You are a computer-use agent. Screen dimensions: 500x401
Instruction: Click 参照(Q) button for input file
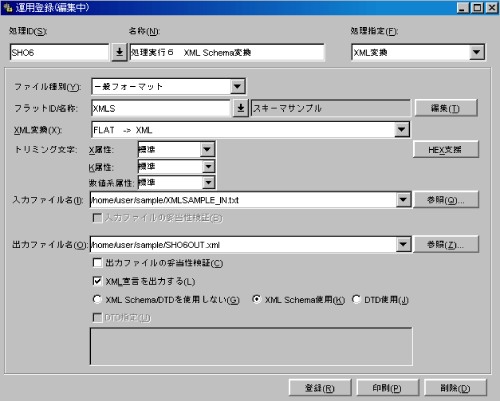(446, 200)
